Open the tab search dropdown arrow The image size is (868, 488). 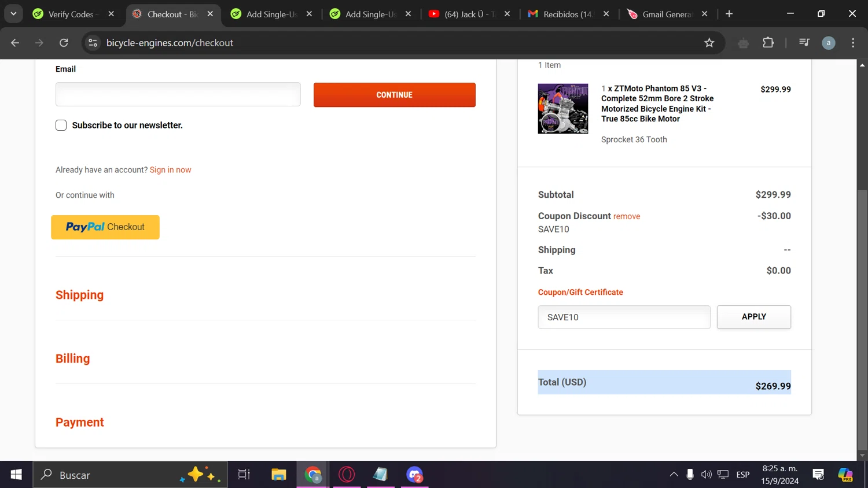click(x=13, y=14)
